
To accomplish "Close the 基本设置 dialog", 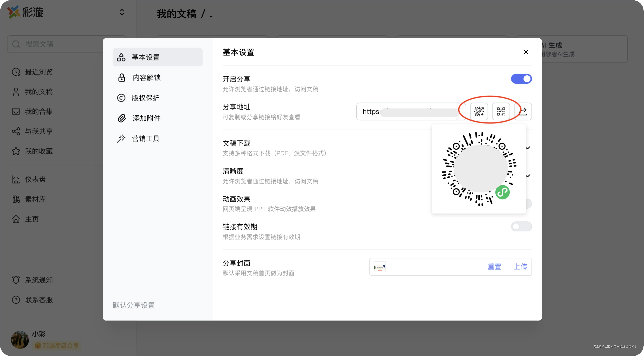I will [526, 52].
